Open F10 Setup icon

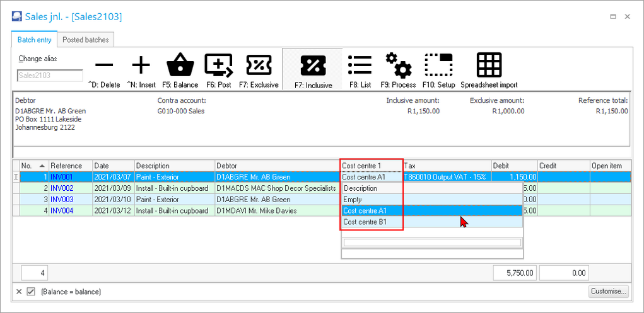(438, 65)
